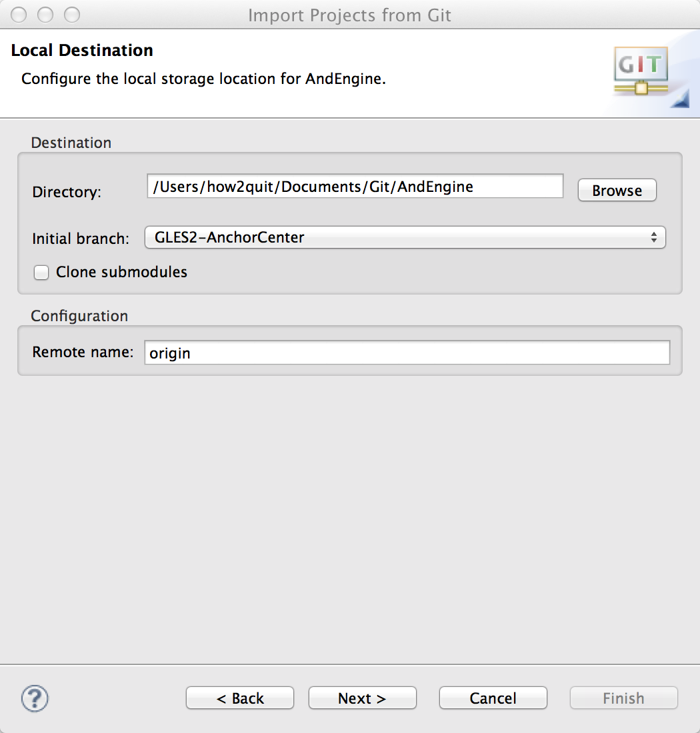Click the Import Projects from Git title bar

tap(350, 15)
